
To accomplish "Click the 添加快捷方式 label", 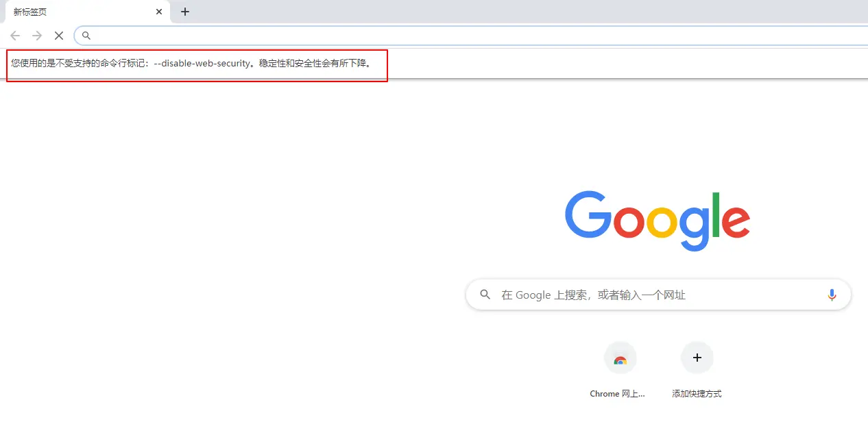I will 697,394.
